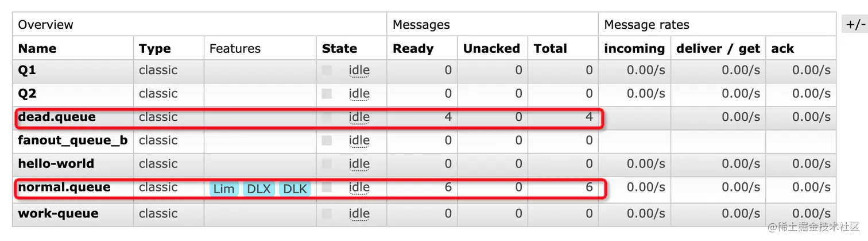Click the state indicator square for Q2
The image size is (868, 241).
(x=327, y=94)
